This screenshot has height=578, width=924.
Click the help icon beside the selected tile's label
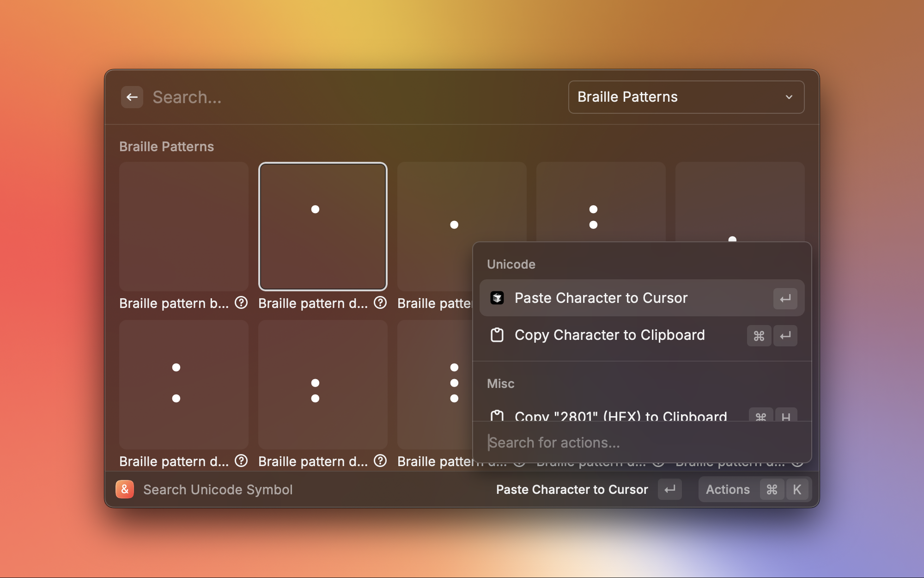point(380,303)
